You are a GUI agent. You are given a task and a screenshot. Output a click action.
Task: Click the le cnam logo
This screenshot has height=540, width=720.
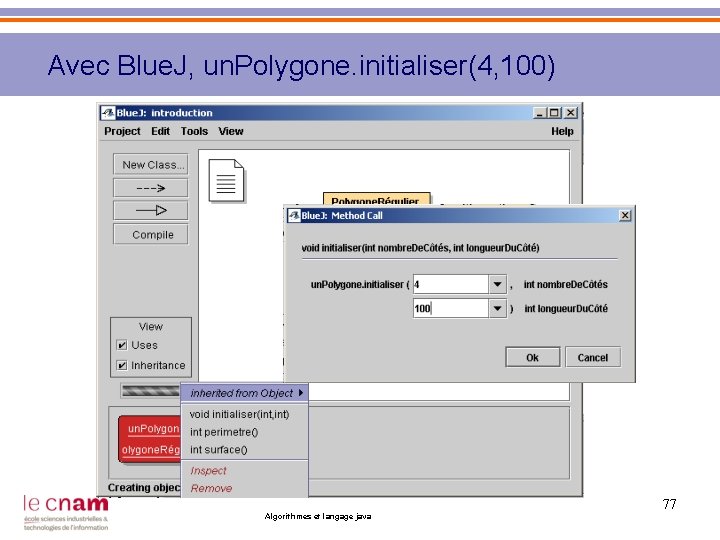point(66,513)
